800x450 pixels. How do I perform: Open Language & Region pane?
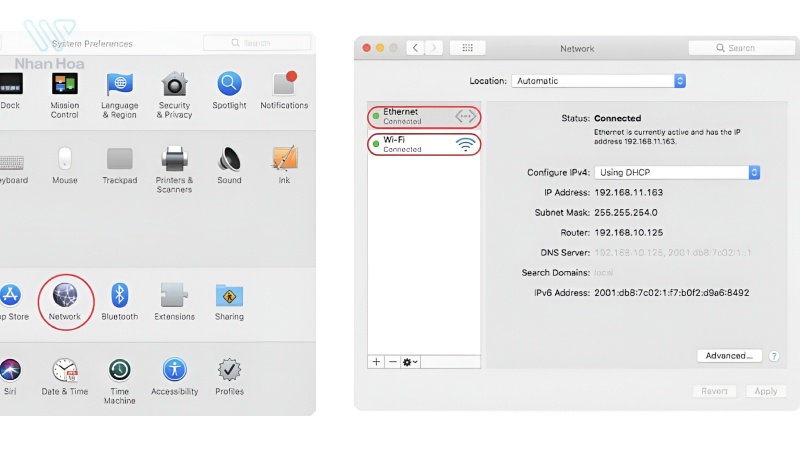coord(120,95)
